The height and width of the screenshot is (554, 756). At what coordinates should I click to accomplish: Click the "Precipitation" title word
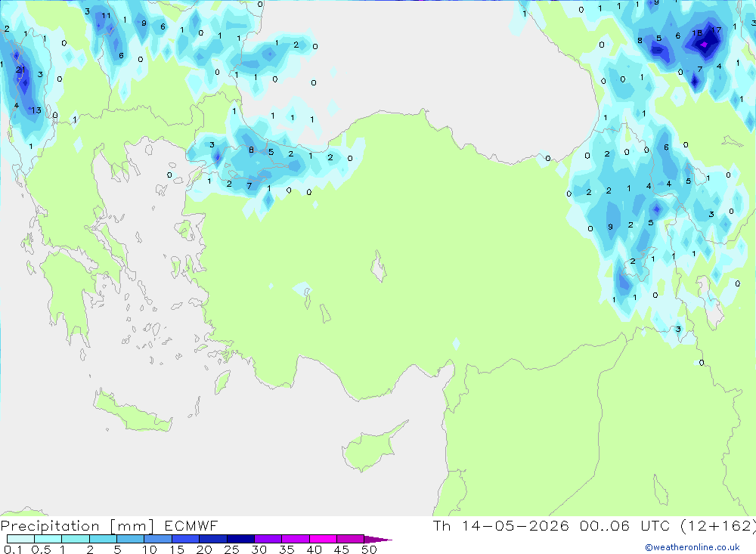(50, 526)
